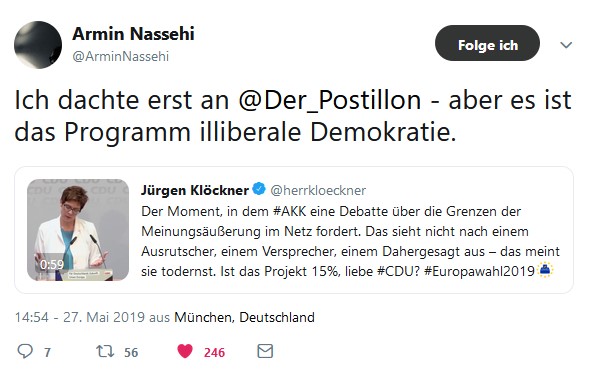Click the @herrkloeckner handle
The height and width of the screenshot is (379, 599).
[318, 190]
